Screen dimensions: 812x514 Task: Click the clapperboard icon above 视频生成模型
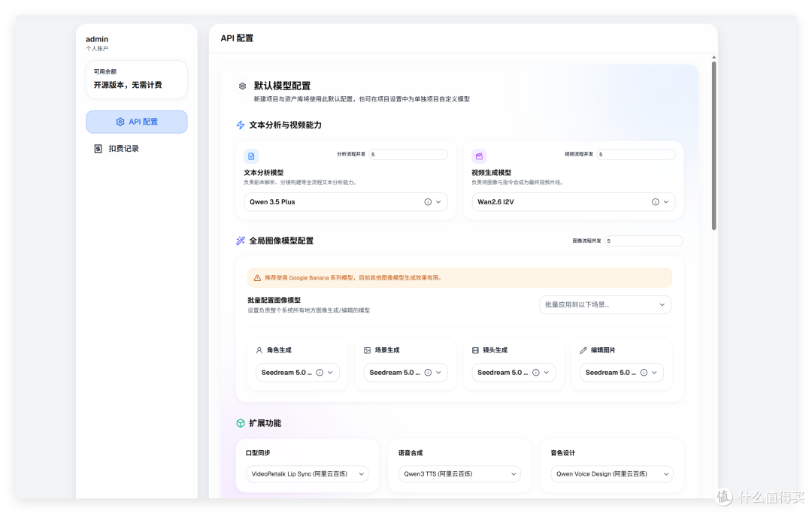[479, 156]
